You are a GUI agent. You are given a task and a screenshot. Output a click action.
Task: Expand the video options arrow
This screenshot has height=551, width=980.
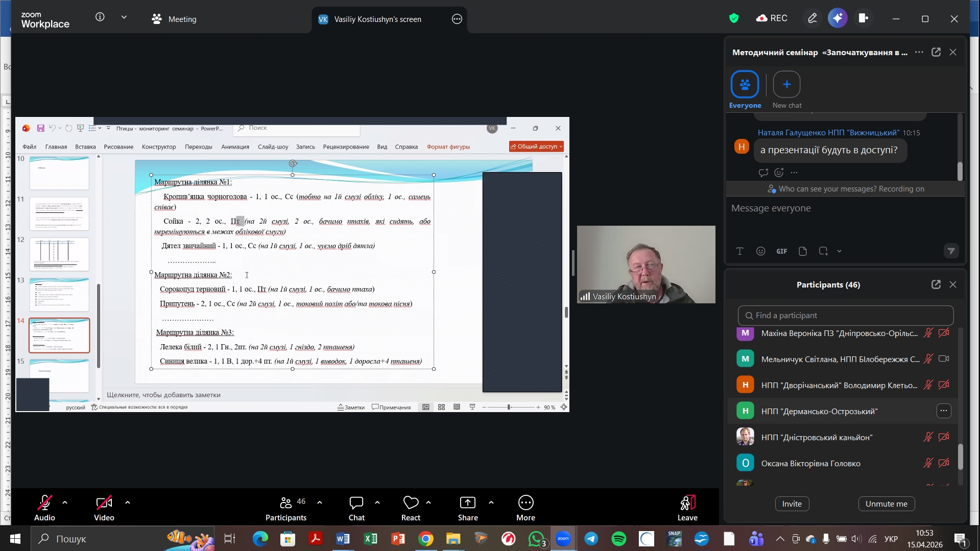tap(128, 502)
